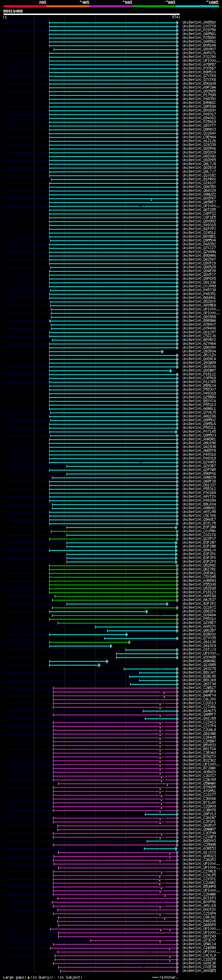Select the UniRef100_C2UAL8 label
This screenshot has width=222, height=980.
[199, 730]
